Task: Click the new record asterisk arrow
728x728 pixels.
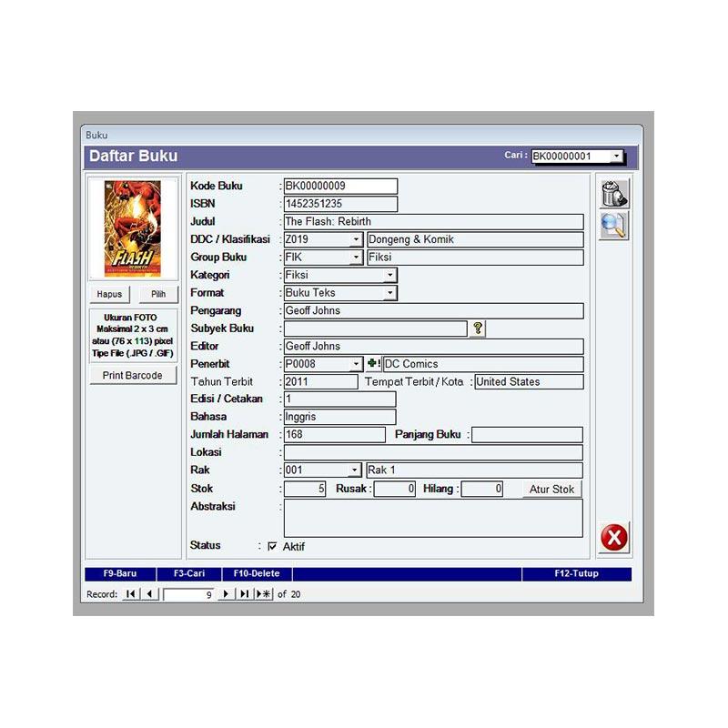Action: 263,594
